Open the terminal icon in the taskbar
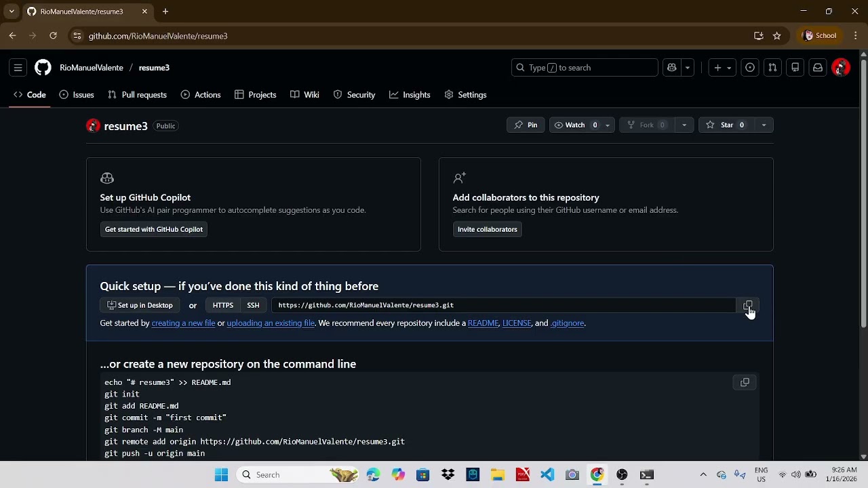868x488 pixels. [647, 475]
